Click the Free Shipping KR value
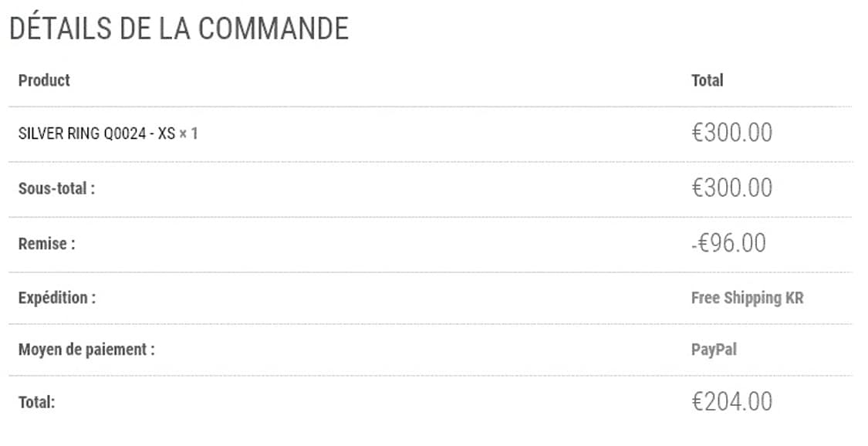The width and height of the screenshot is (868, 446). point(747,298)
